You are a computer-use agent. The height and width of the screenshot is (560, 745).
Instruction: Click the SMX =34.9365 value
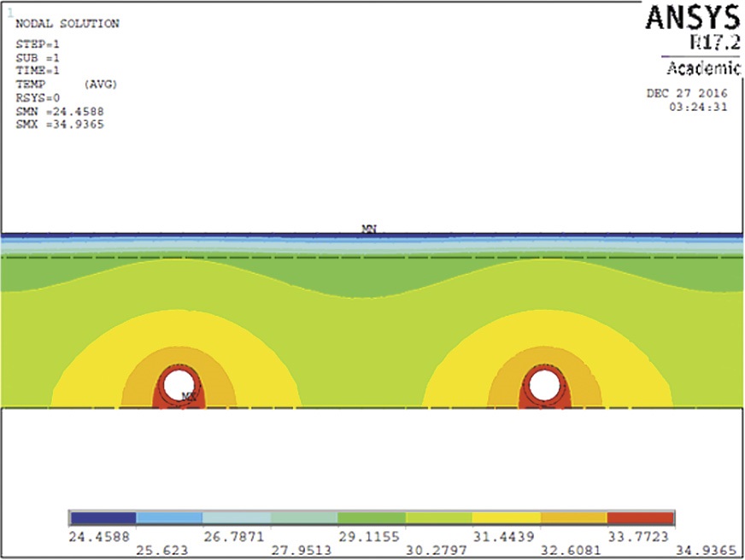click(60, 125)
